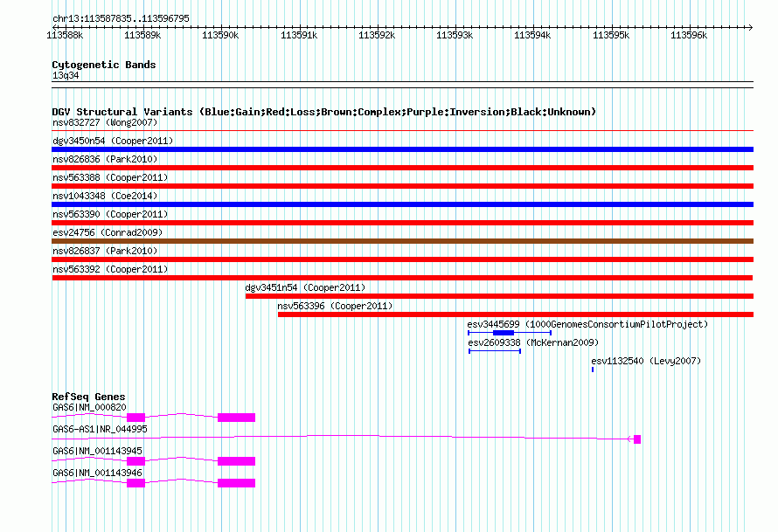Click the blue esv3445699 variant glyph
This screenshot has height=532, width=778.
coord(510,333)
